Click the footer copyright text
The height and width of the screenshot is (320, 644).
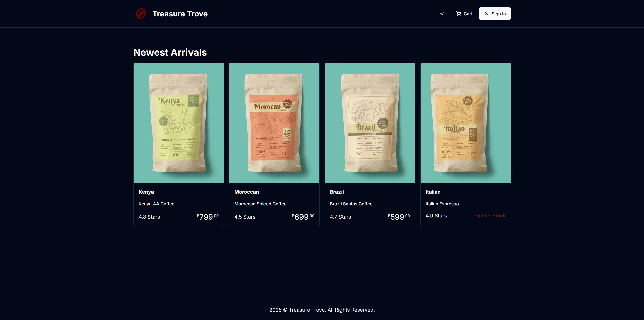pos(322,310)
